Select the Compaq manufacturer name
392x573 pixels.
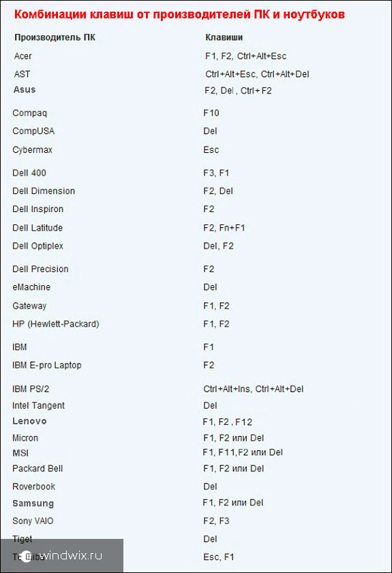pyautogui.click(x=29, y=113)
